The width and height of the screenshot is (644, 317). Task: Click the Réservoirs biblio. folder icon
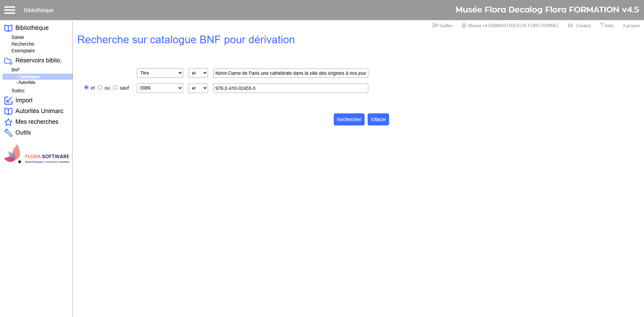tap(8, 61)
